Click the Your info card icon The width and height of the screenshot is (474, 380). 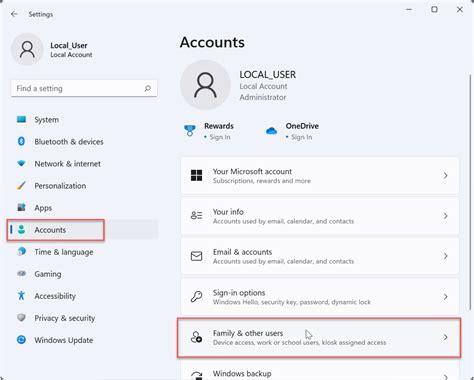[x=196, y=216]
